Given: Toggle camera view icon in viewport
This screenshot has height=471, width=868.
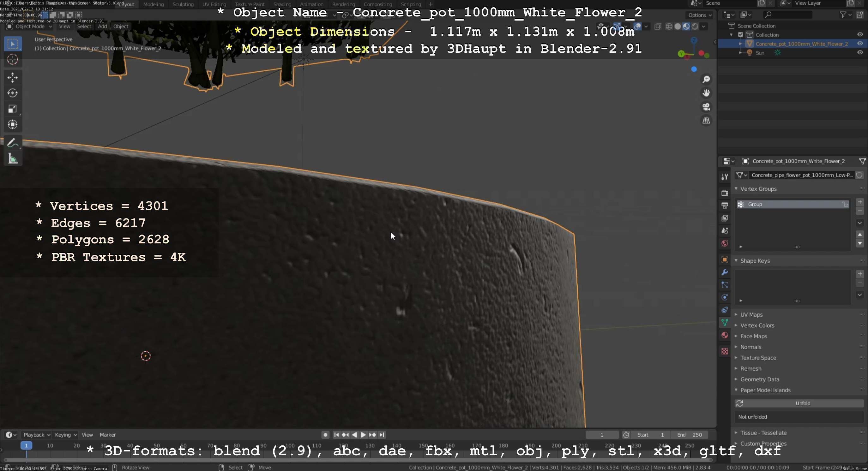Looking at the screenshot, I should click(706, 107).
